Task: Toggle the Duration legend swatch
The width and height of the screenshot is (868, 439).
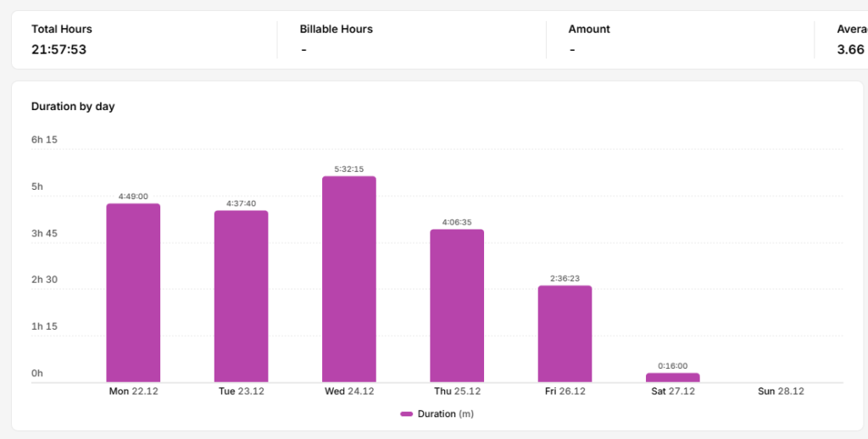Action: pos(407,414)
